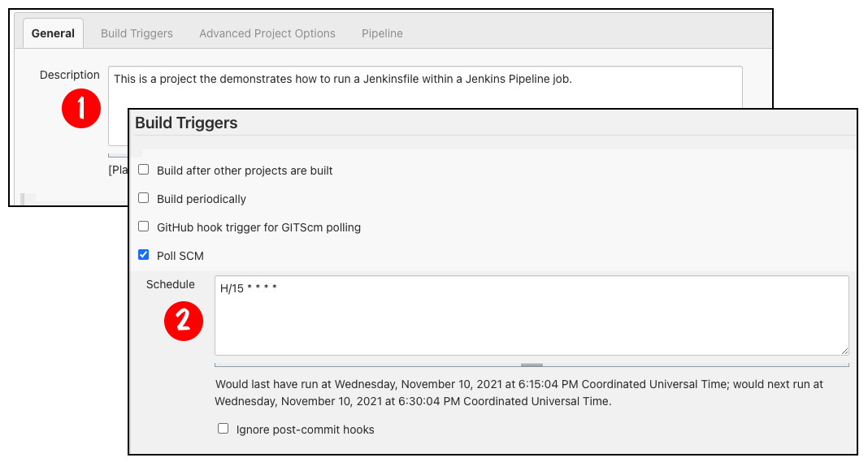
Task: Click the next run time message text
Action: click(x=519, y=392)
